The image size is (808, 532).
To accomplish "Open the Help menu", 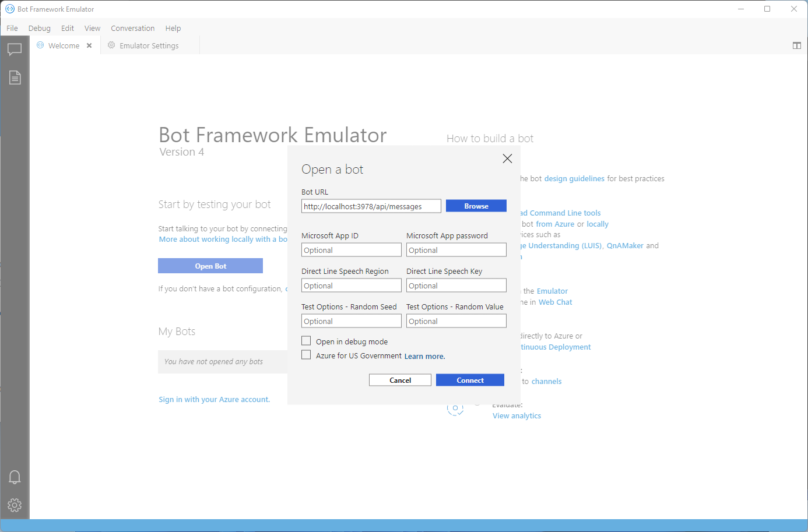I will pyautogui.click(x=173, y=28).
